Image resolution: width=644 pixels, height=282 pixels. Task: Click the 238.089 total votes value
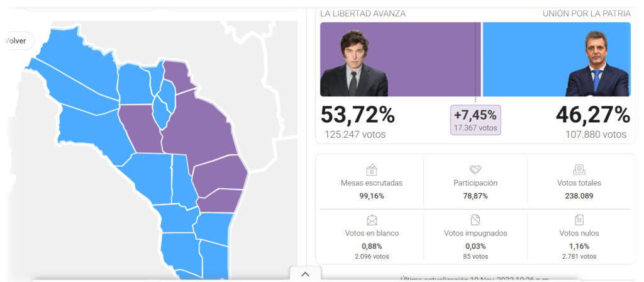click(x=579, y=196)
